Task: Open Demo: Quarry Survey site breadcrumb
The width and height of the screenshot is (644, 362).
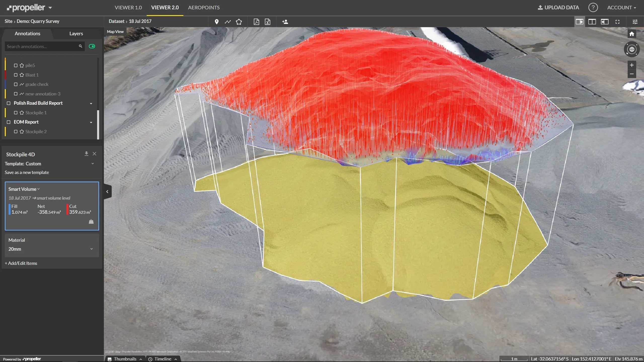Action: (x=38, y=21)
